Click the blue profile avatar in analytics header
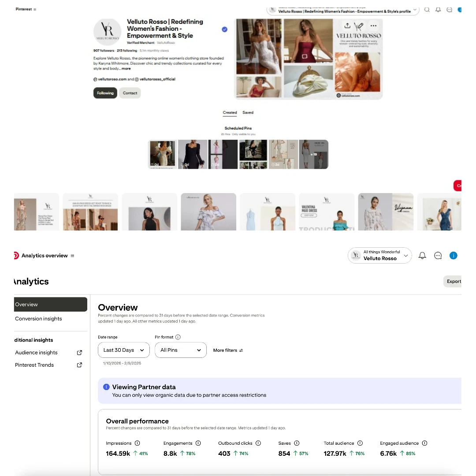476x476 pixels. (x=453, y=256)
